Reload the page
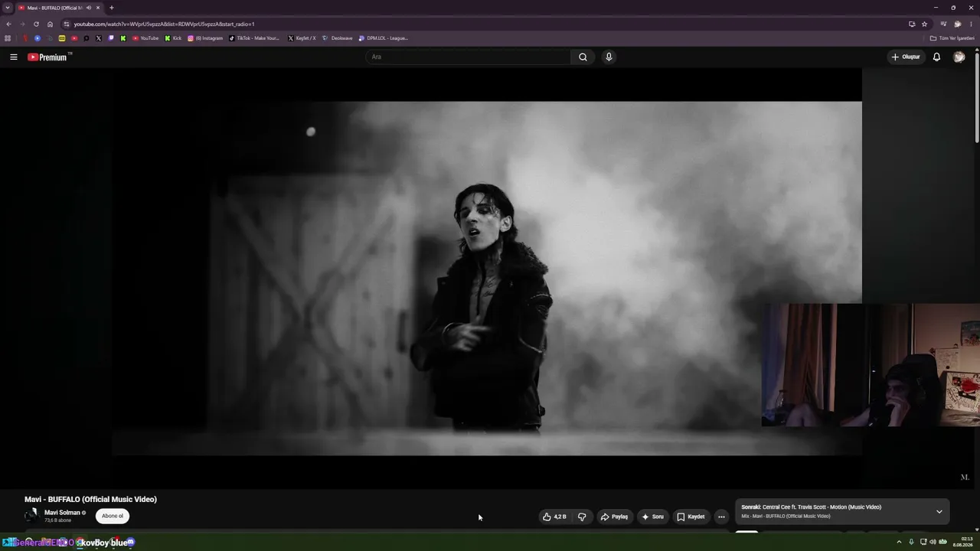Screen dimensions: 980x551 (x=36, y=24)
